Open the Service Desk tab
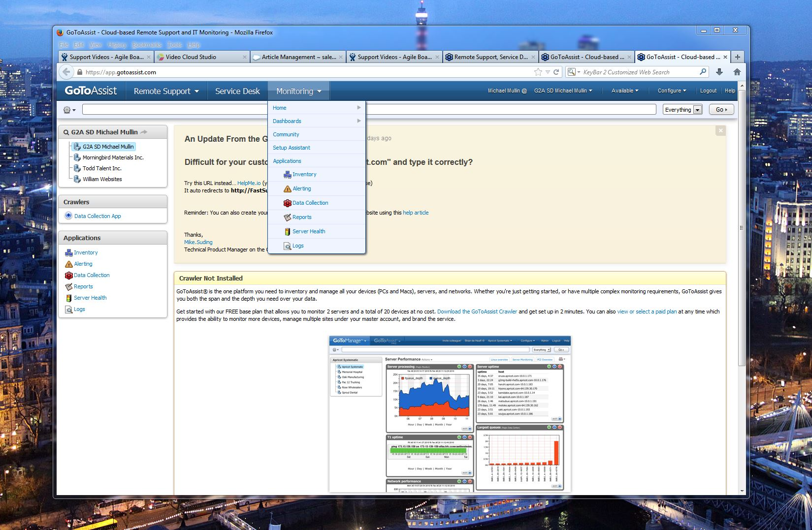Viewport: 812px width, 530px height. 237,91
